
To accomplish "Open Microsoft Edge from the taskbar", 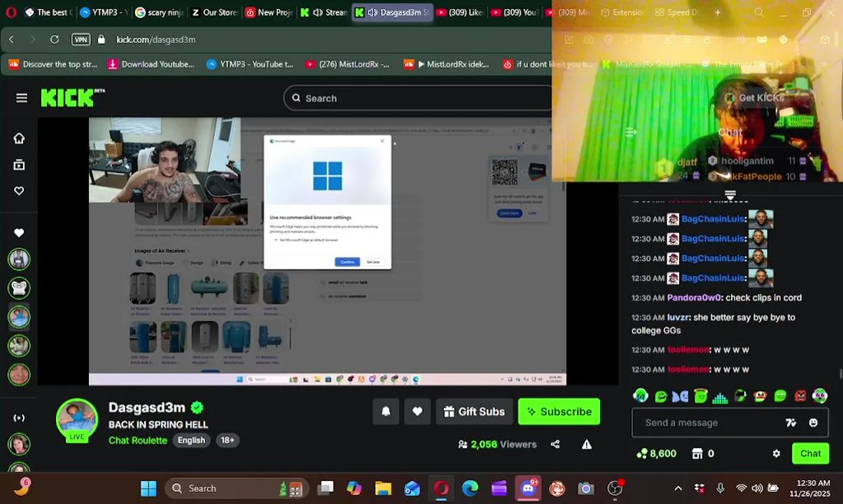I will (x=470, y=488).
